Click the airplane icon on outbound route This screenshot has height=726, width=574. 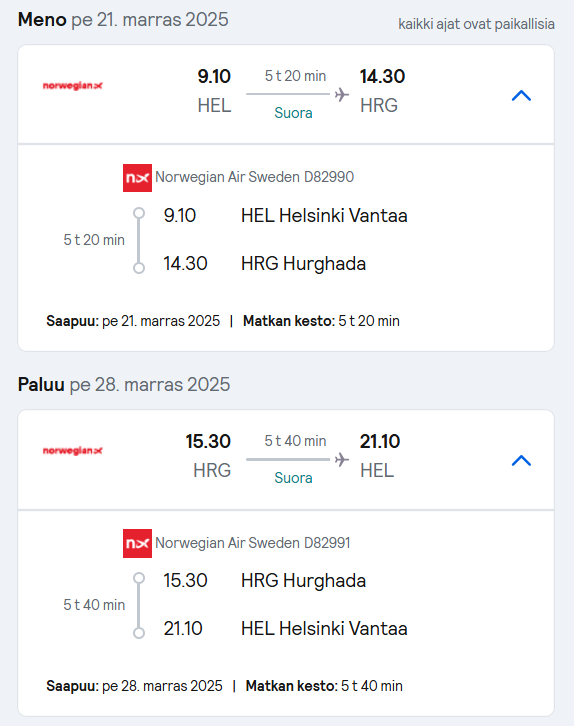[342, 94]
